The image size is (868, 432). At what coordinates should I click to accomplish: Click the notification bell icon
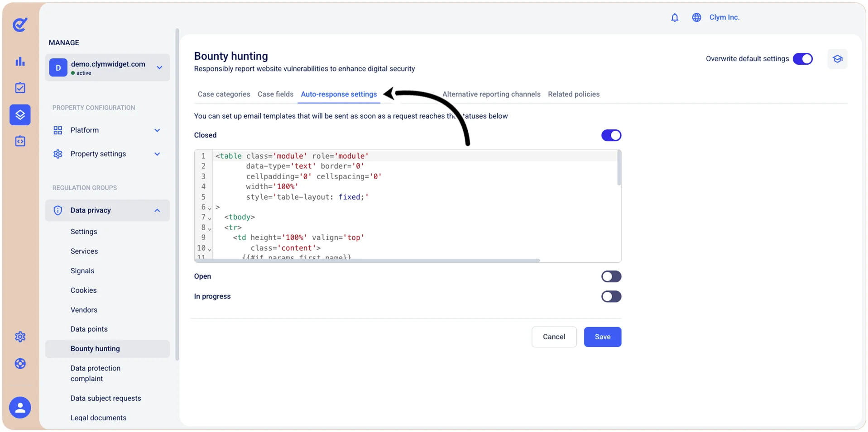coord(675,17)
